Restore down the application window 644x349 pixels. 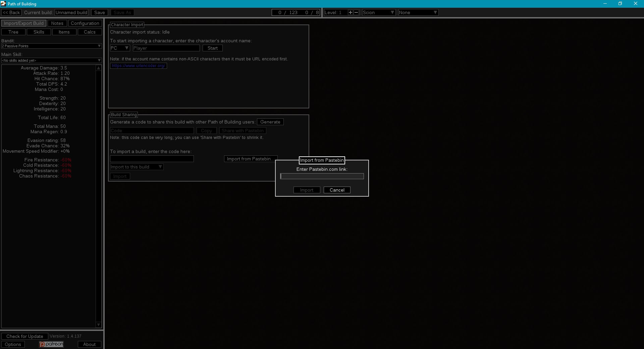[620, 4]
